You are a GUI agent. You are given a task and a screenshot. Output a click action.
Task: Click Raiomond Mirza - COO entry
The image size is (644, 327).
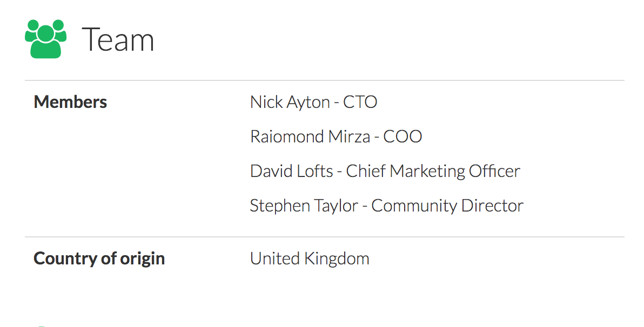[x=336, y=137]
